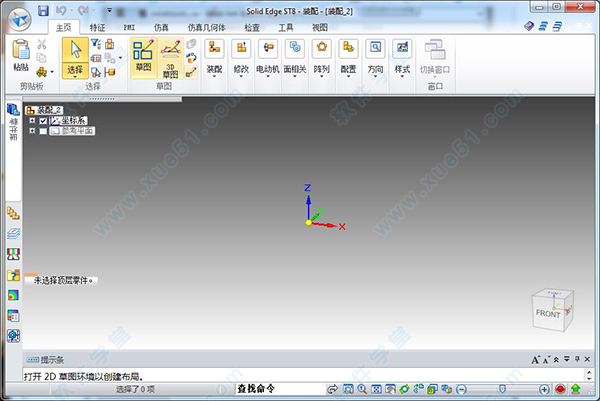Click the 草图 (Sketch) tool

click(x=143, y=58)
